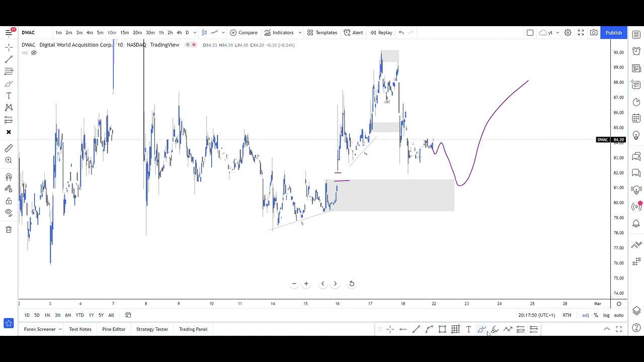
Task: Toggle percent scale
Action: [596, 315]
